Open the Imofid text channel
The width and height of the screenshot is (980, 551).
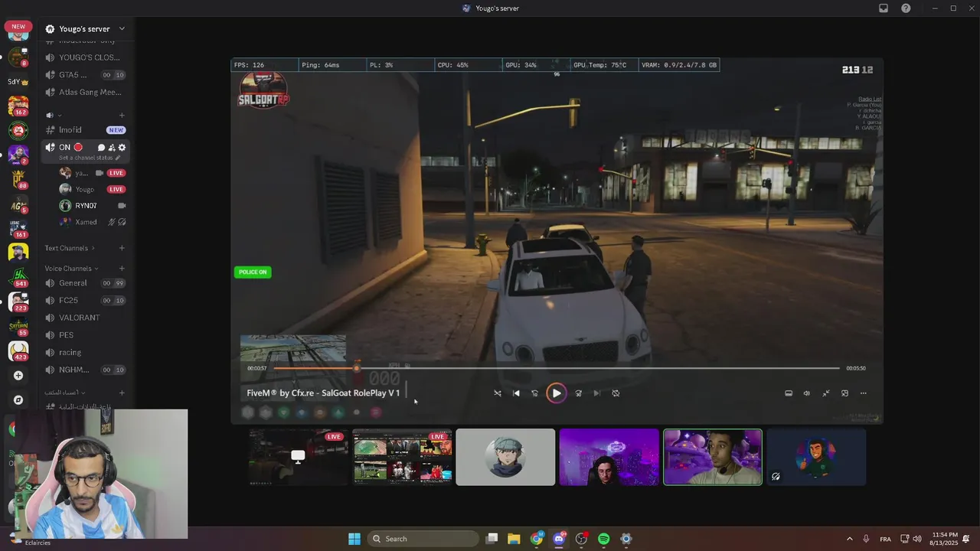pyautogui.click(x=84, y=130)
